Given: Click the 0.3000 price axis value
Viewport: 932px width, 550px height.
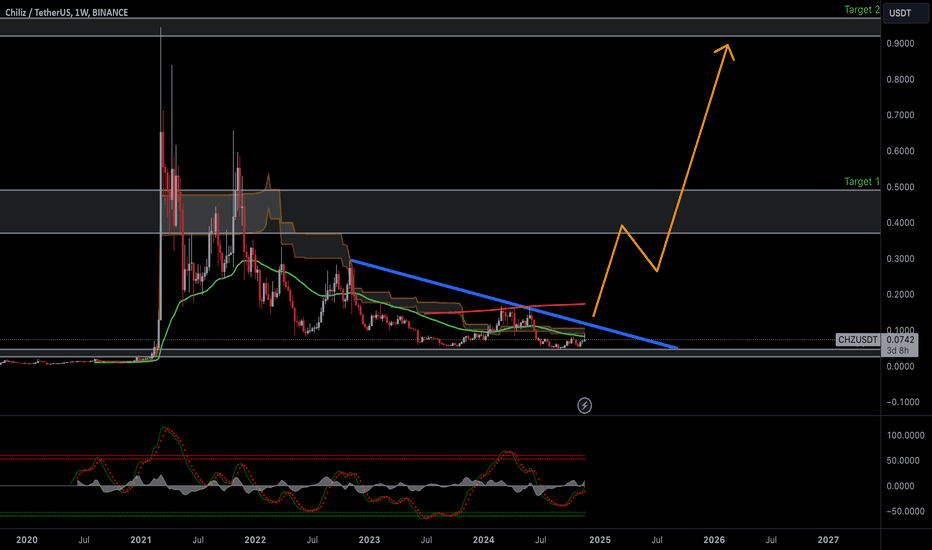Looking at the screenshot, I should tap(900, 259).
